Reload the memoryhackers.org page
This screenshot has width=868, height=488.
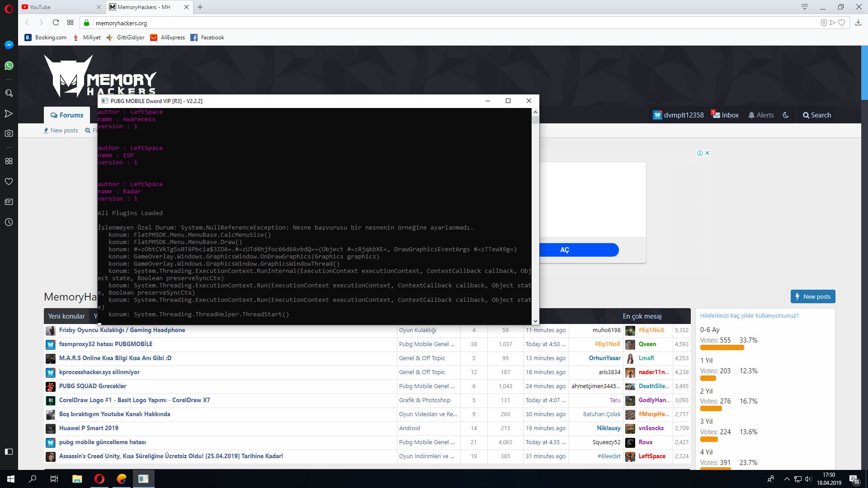[56, 23]
